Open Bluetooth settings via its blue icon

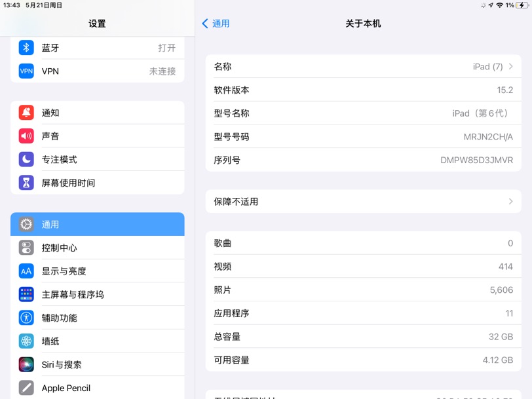(x=26, y=47)
